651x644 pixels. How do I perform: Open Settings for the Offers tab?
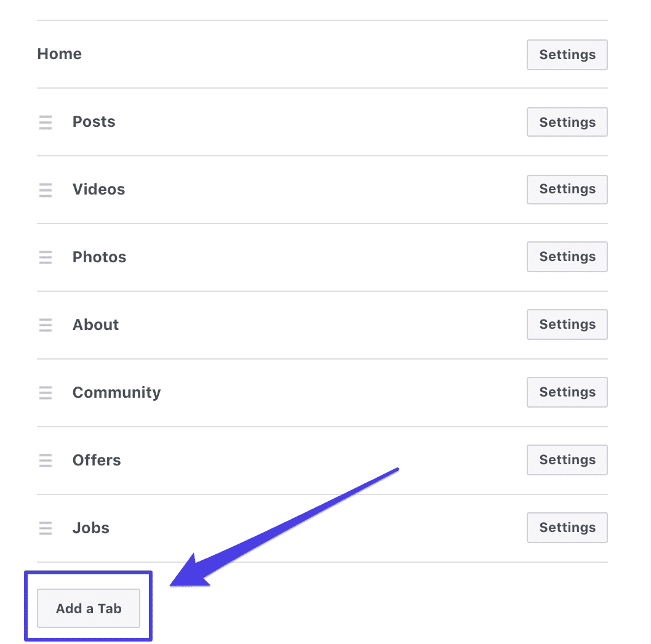click(567, 460)
